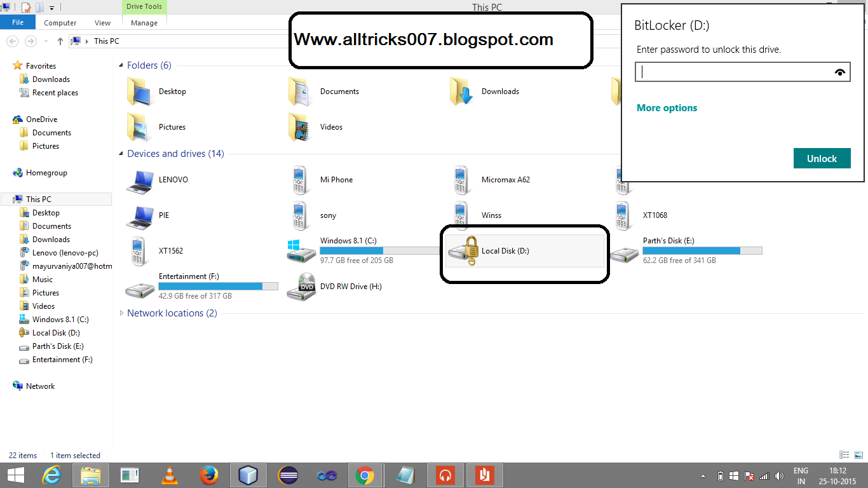The width and height of the screenshot is (868, 488).
Task: Open the Manage tab under Drive Tools
Action: (144, 22)
